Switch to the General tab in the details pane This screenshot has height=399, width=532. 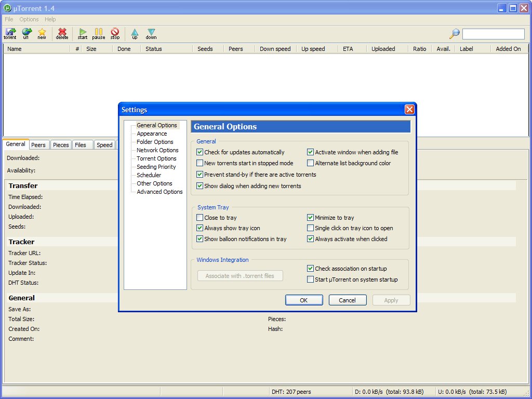(x=16, y=144)
